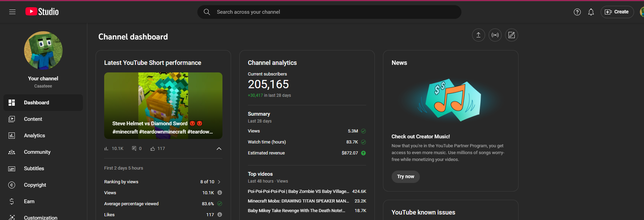Select Dashboard in the sidebar
Screen dimensions: 644x220
click(43, 103)
